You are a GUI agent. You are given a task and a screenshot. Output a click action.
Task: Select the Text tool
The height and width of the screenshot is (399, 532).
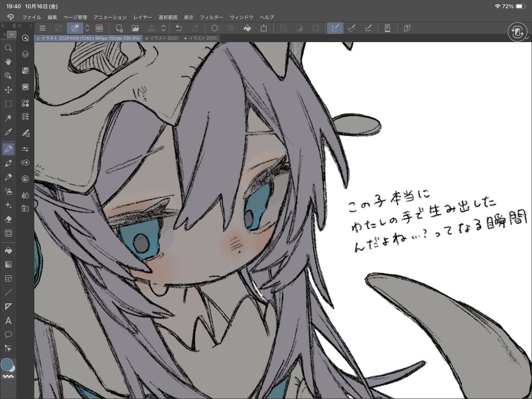pyautogui.click(x=8, y=320)
